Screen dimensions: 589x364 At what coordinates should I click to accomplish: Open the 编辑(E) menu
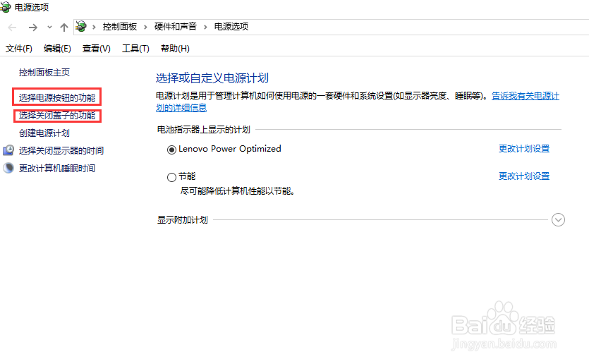tap(57, 49)
